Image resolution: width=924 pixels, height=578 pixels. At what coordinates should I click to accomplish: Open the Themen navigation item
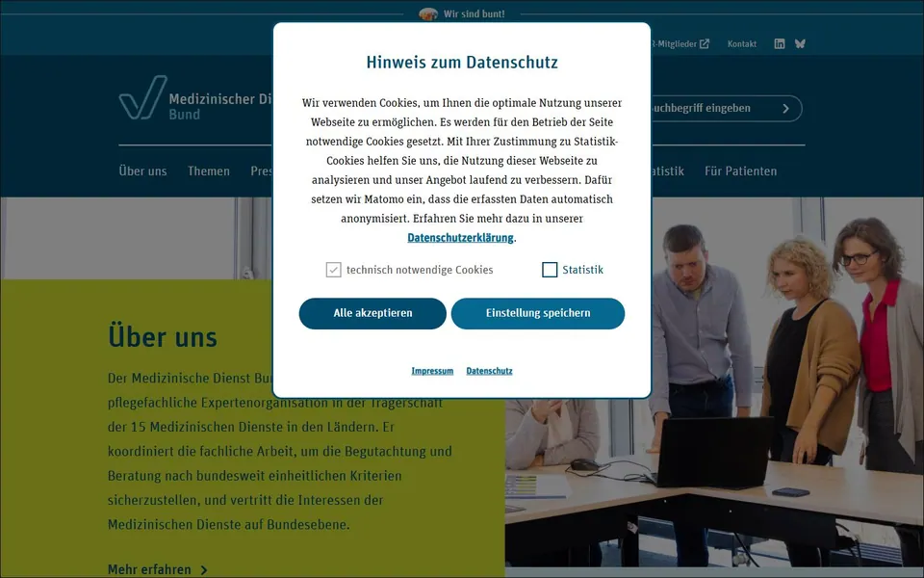tap(209, 171)
